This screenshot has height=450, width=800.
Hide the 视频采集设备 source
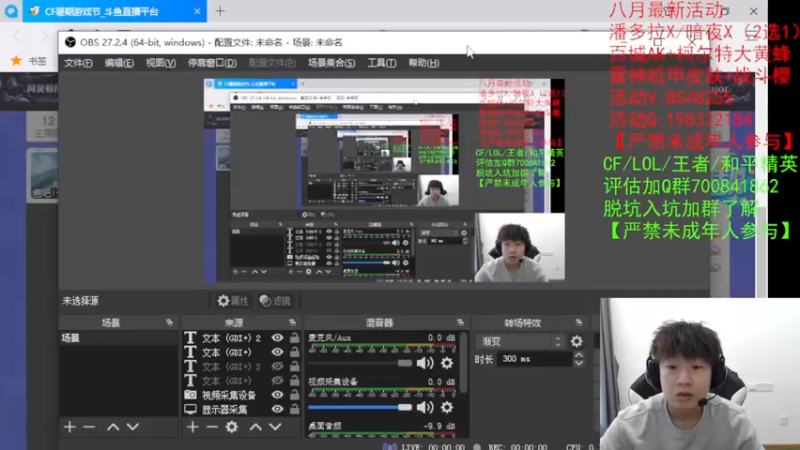(x=277, y=395)
